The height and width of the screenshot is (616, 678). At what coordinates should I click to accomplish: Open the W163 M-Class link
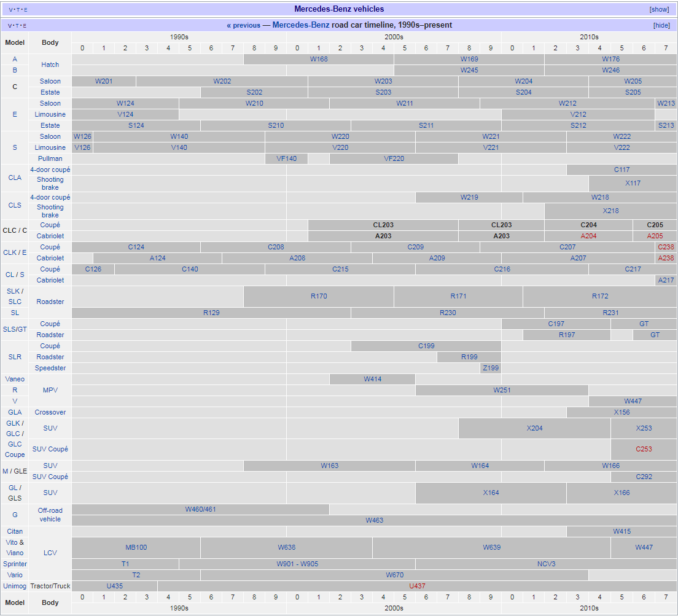pyautogui.click(x=330, y=466)
